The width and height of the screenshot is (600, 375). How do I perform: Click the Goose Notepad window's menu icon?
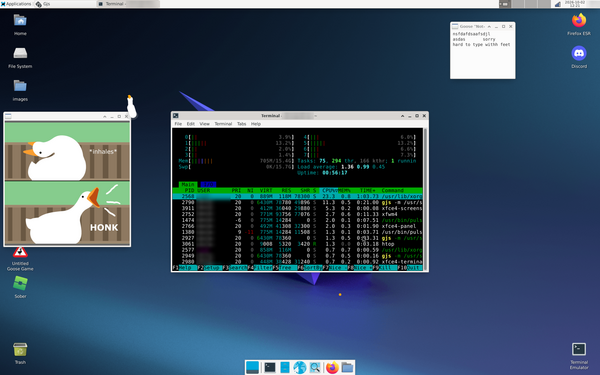tap(455, 26)
